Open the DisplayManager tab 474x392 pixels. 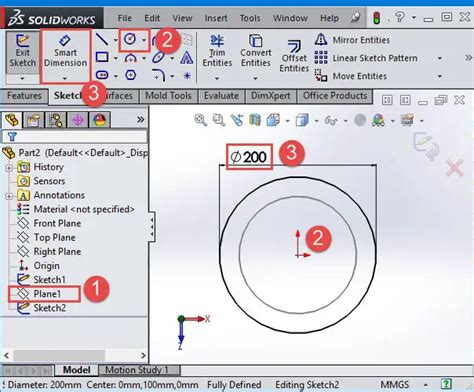click(100, 120)
